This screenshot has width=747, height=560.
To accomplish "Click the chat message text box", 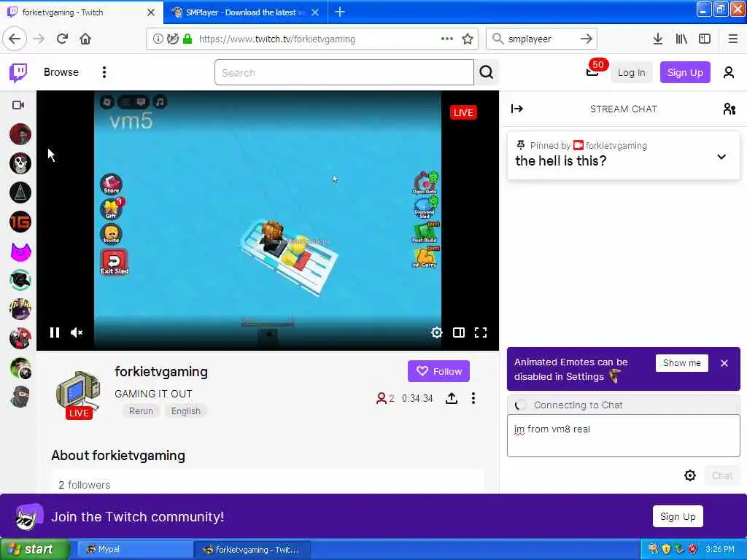I will [x=623, y=435].
